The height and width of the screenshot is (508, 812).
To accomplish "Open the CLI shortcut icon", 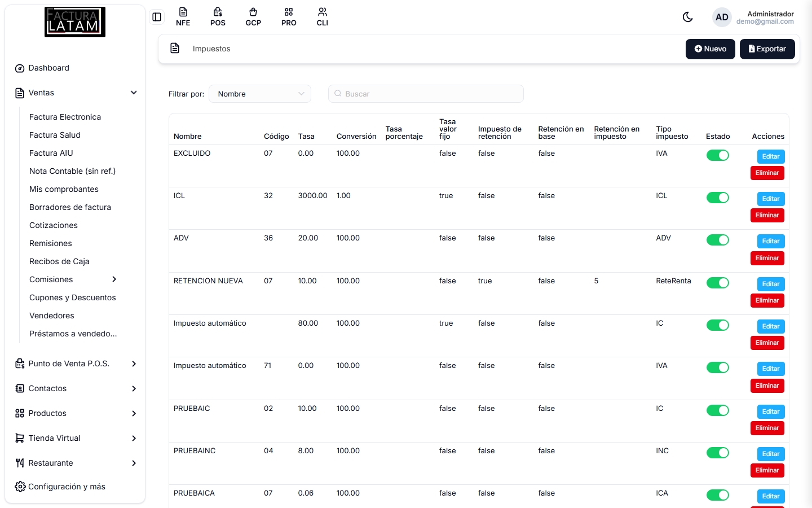I will click(x=322, y=17).
